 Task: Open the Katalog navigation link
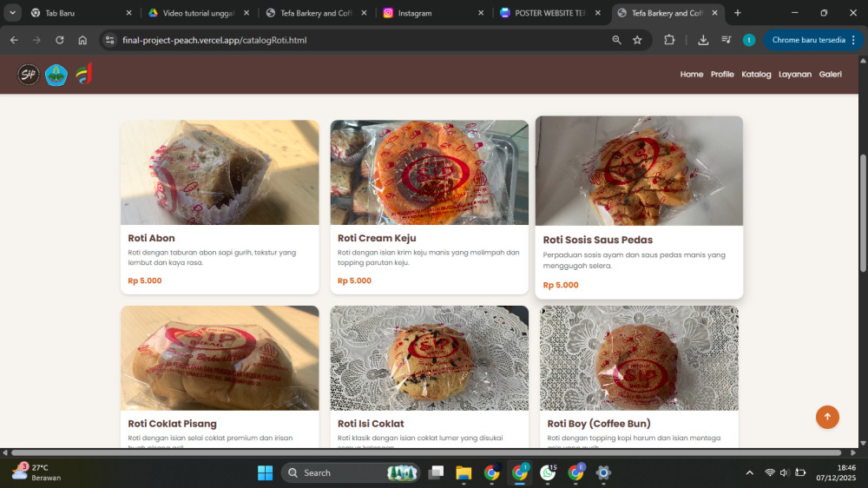(x=755, y=75)
